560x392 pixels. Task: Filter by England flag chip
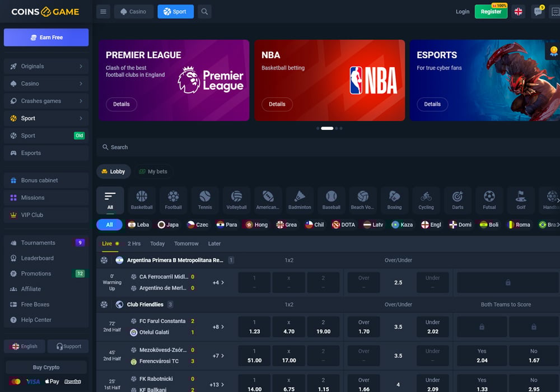point(431,225)
